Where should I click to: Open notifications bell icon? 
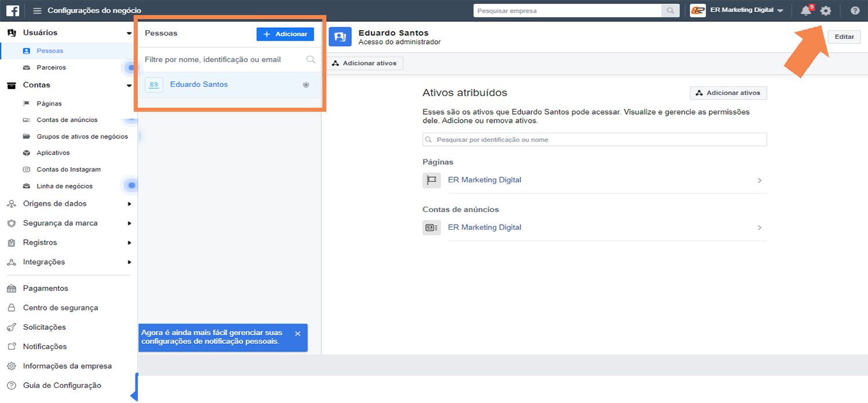tap(806, 10)
